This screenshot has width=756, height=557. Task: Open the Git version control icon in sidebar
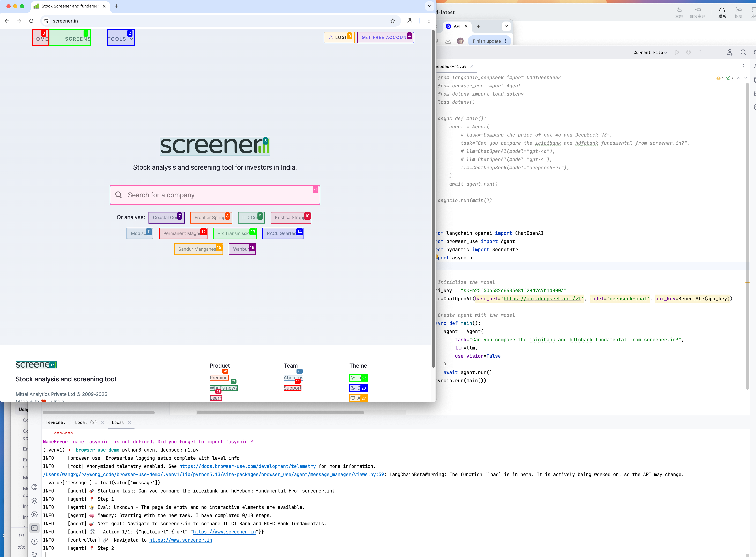click(x=34, y=554)
